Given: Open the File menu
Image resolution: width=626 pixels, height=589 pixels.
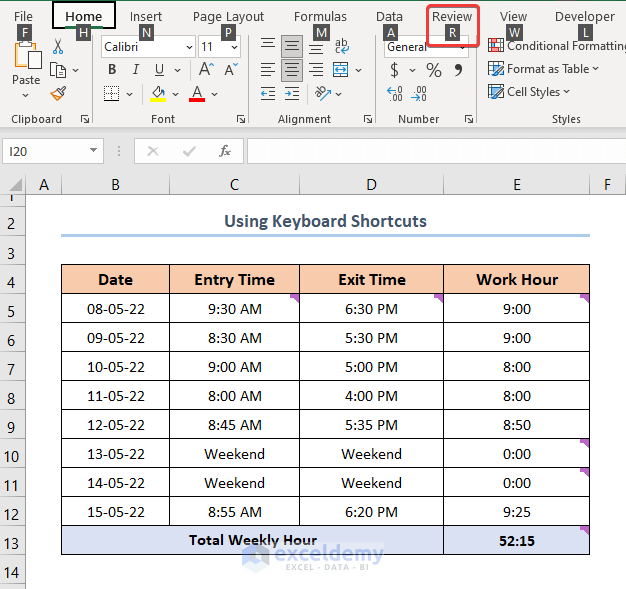Looking at the screenshot, I should tap(23, 17).
